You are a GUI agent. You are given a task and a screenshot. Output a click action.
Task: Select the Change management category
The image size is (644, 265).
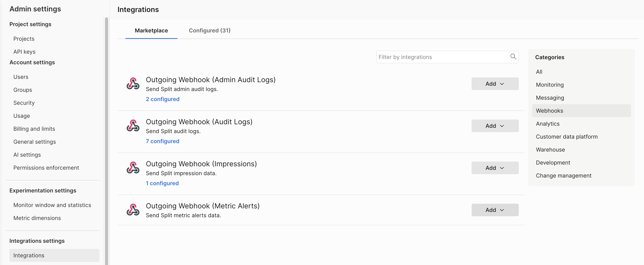[563, 176]
